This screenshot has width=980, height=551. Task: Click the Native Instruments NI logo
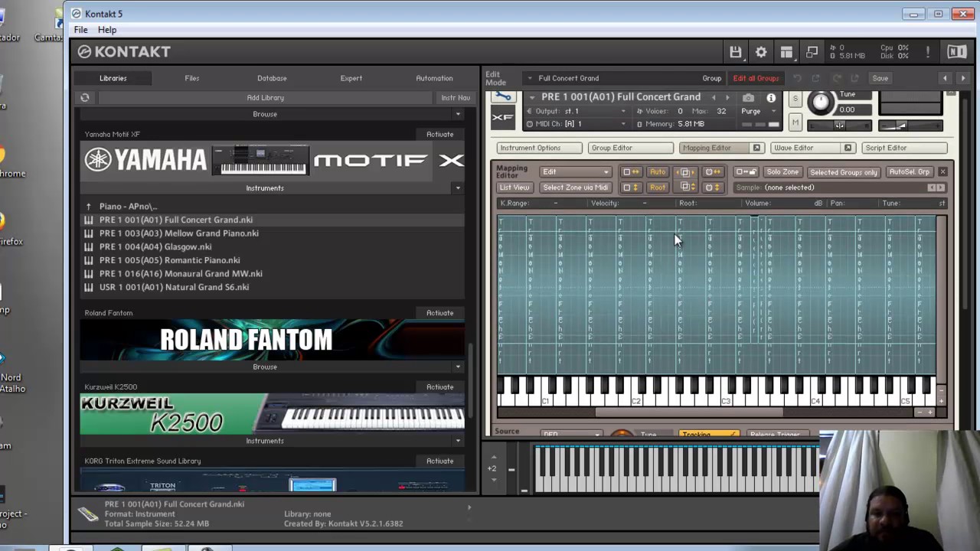click(x=956, y=52)
